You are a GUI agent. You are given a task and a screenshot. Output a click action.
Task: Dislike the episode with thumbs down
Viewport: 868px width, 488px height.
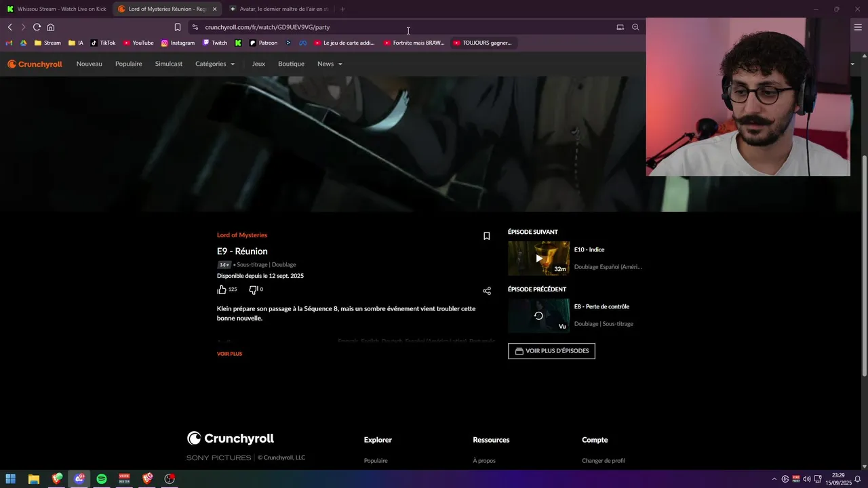(x=254, y=289)
